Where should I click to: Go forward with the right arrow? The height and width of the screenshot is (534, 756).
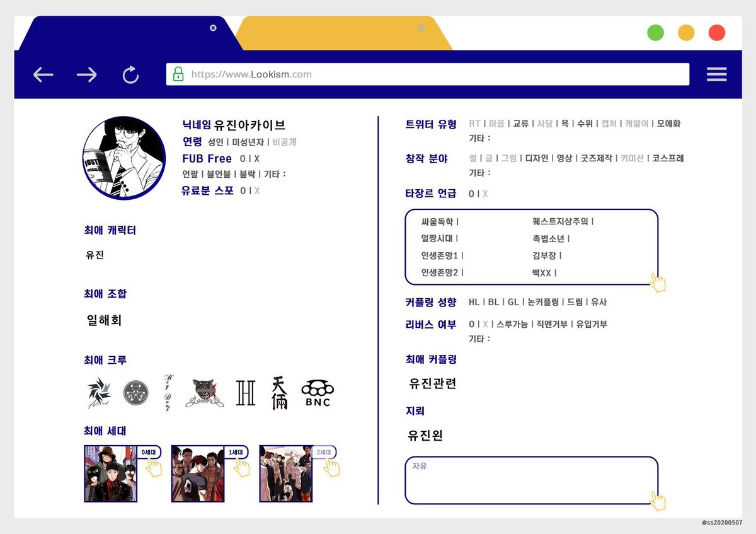(x=86, y=75)
